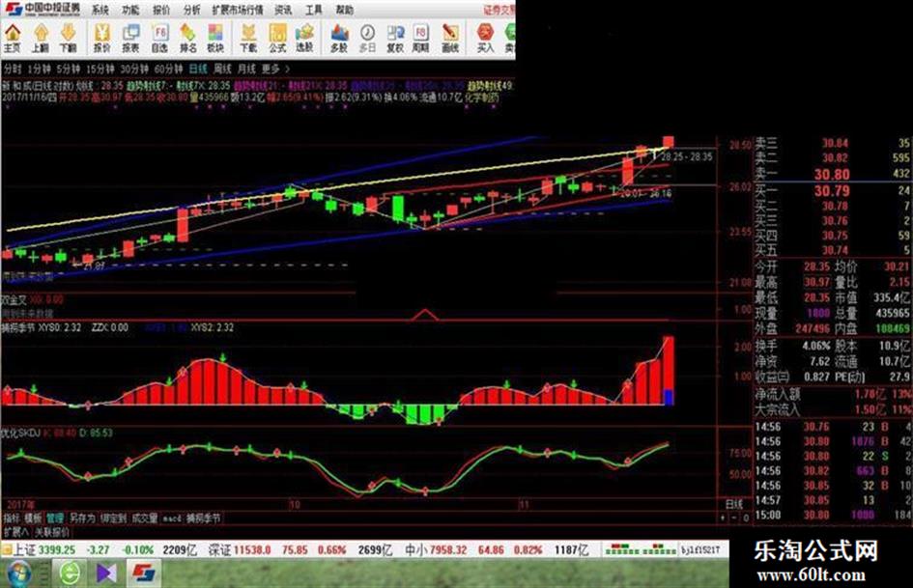This screenshot has width=913, height=588.
Task: Switch to 5分钟 chart period
Action: [69, 69]
